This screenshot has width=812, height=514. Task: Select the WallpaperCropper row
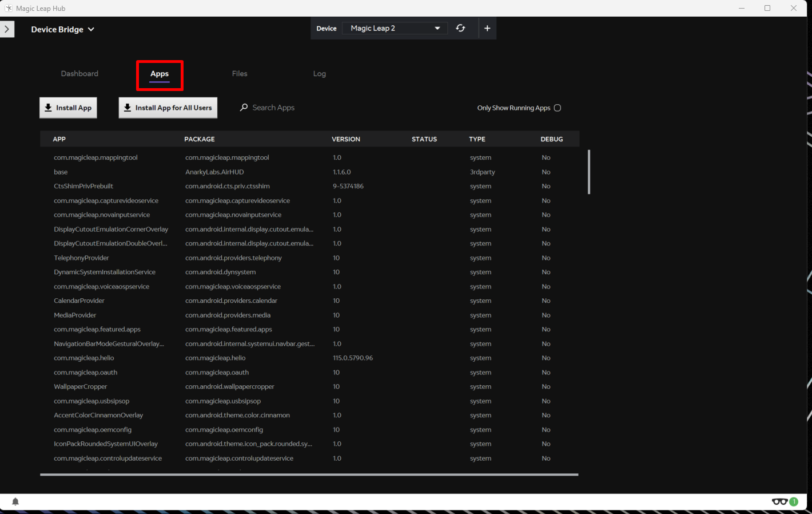(x=309, y=386)
